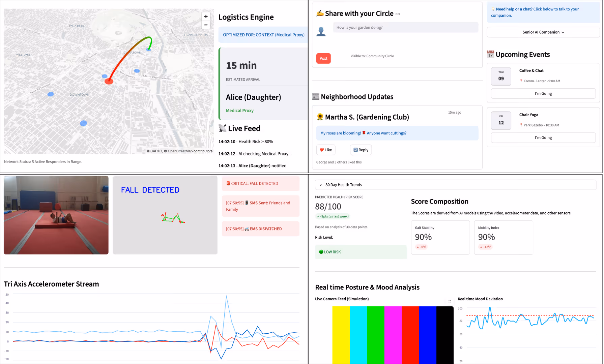Click feed entry '14:02:10 - Health Risk > 80%'
Screen dimensions: 604x364
coord(246,142)
